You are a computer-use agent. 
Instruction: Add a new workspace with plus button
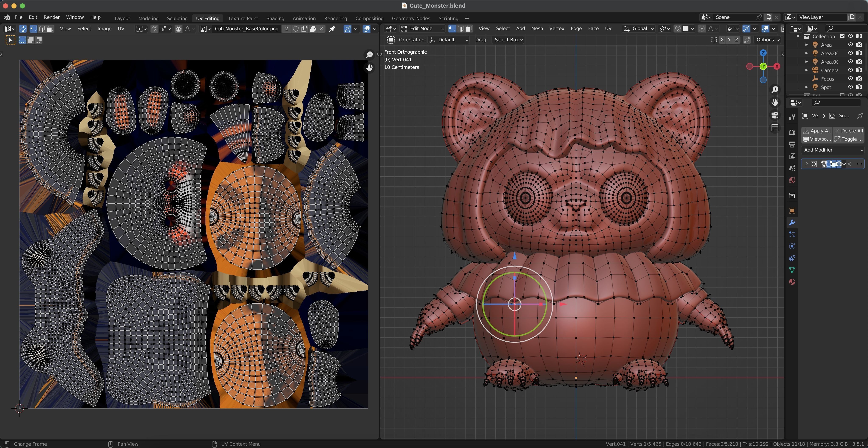click(x=467, y=18)
